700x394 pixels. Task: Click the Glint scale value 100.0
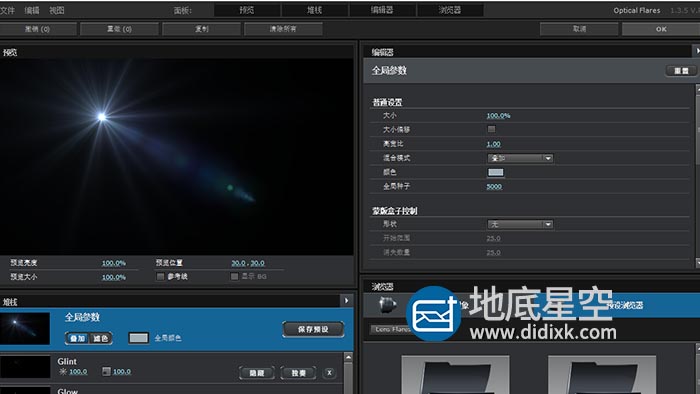click(x=121, y=372)
